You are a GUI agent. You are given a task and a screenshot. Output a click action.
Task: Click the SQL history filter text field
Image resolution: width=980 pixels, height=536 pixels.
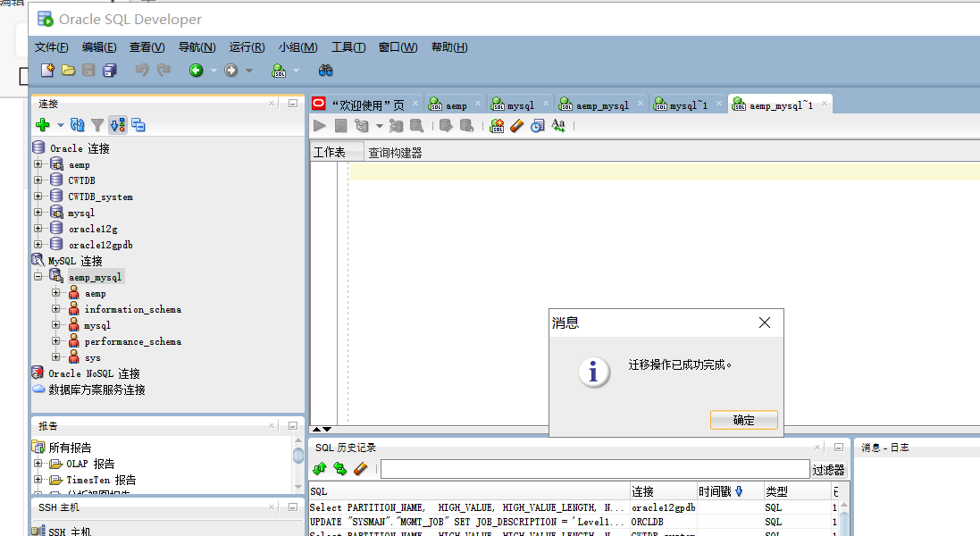(x=595, y=468)
